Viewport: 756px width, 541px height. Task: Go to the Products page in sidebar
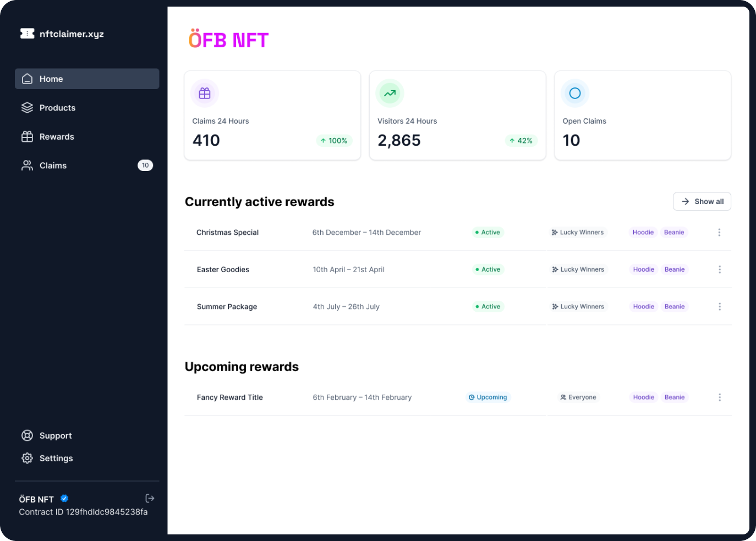pyautogui.click(x=57, y=108)
